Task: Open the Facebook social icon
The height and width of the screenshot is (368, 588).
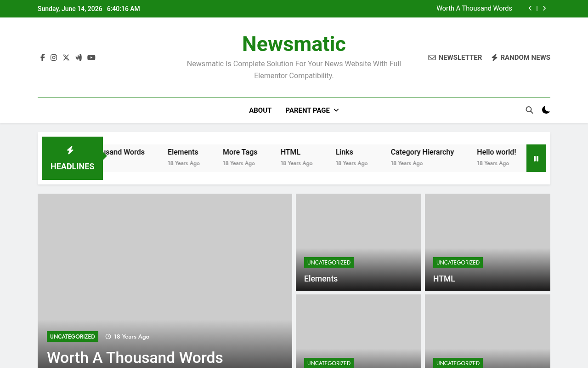Action: pyautogui.click(x=42, y=57)
